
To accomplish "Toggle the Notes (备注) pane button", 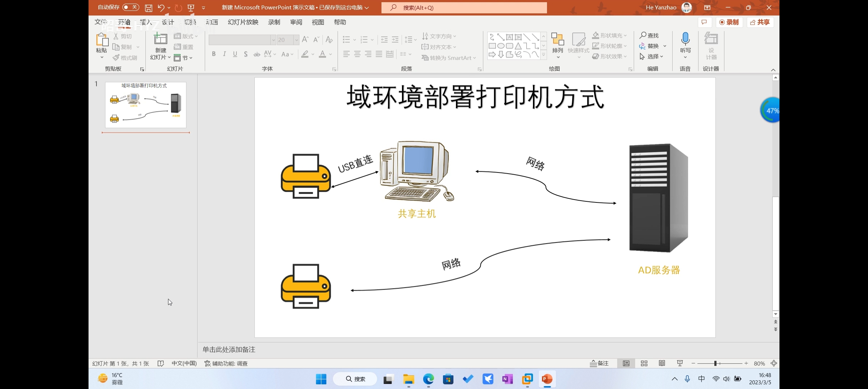I will [600, 363].
